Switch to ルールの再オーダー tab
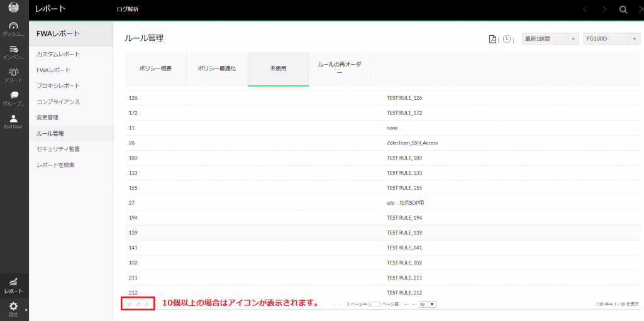644x321 pixels. point(340,68)
